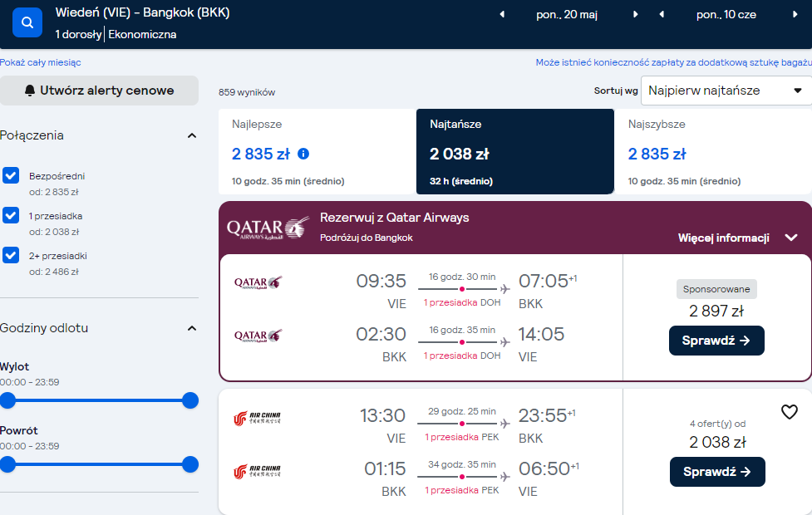
Task: Open Pokaż cały miesiąc link
Action: point(41,62)
